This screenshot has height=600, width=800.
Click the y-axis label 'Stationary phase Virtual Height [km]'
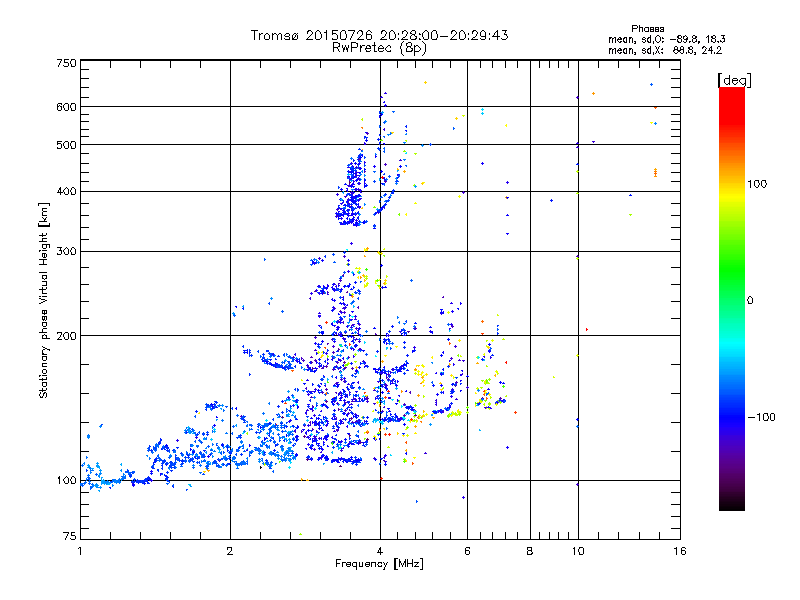click(43, 300)
